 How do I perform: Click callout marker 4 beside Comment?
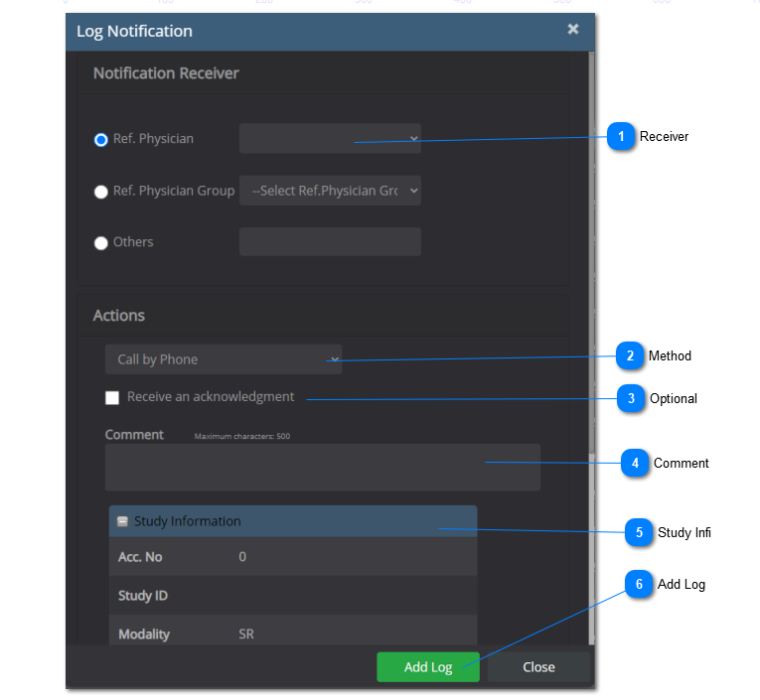coord(635,463)
